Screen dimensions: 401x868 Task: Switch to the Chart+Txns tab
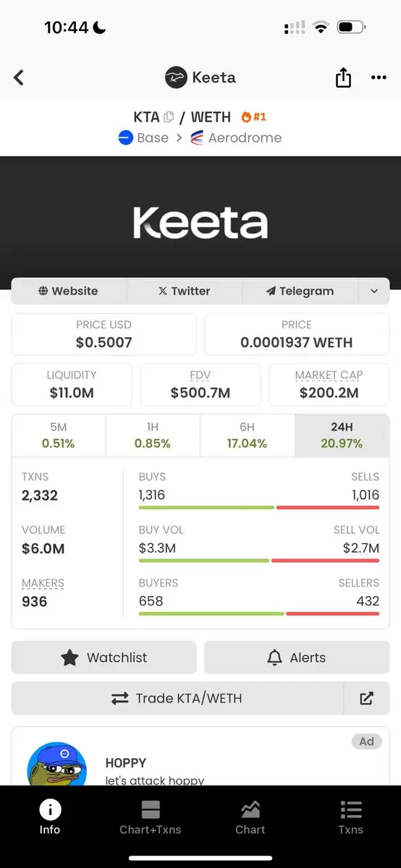tap(151, 817)
